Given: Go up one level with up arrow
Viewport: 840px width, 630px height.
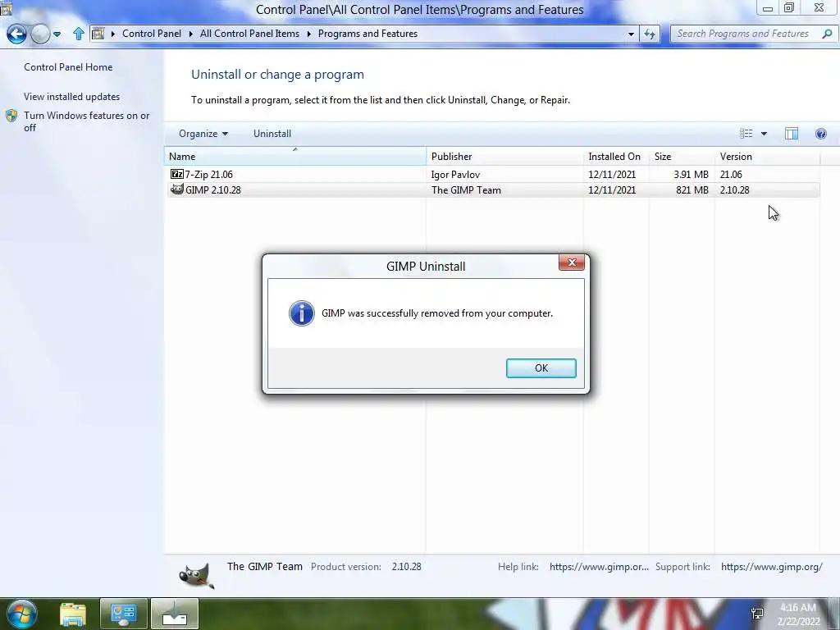Looking at the screenshot, I should click(79, 34).
